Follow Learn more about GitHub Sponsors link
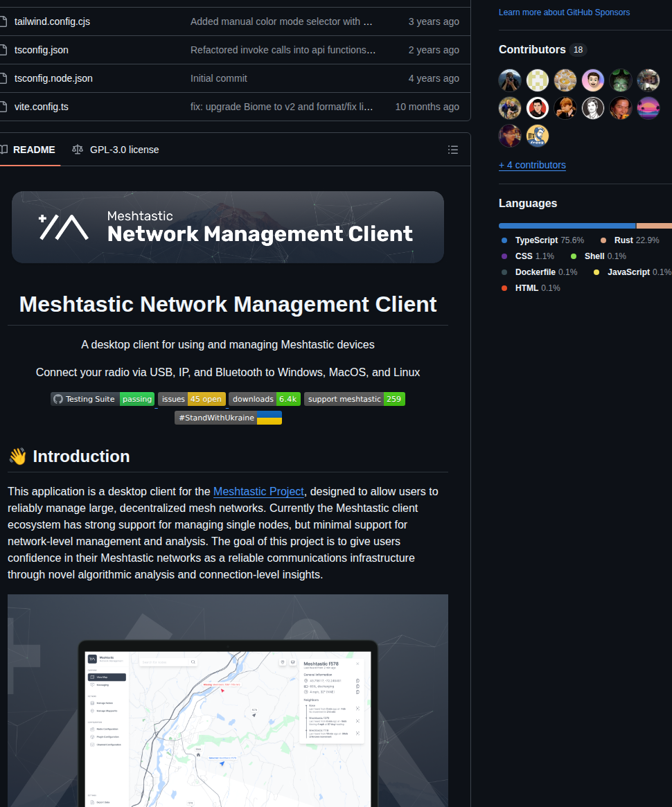Viewport: 672px width, 807px height. click(564, 12)
